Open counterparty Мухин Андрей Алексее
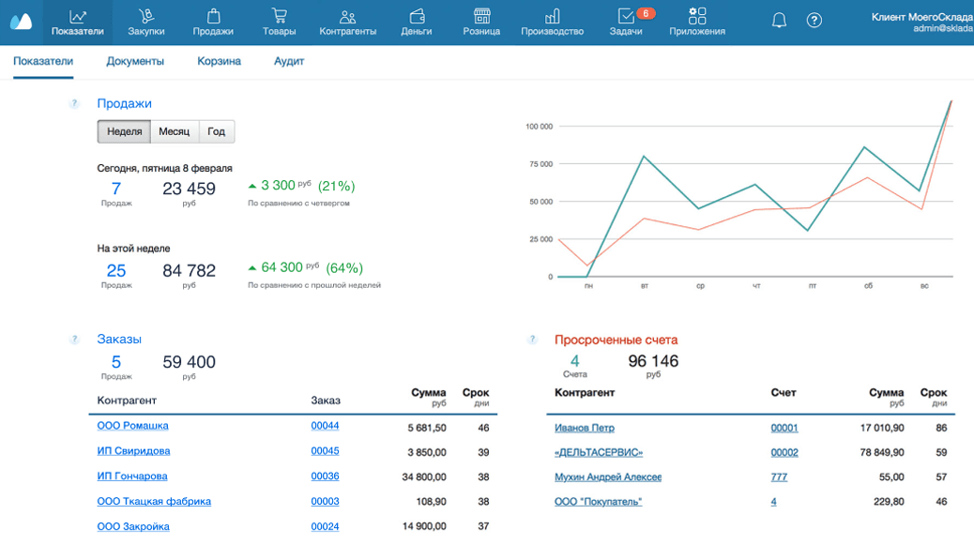Viewport: 974px width, 560px height. (608, 477)
